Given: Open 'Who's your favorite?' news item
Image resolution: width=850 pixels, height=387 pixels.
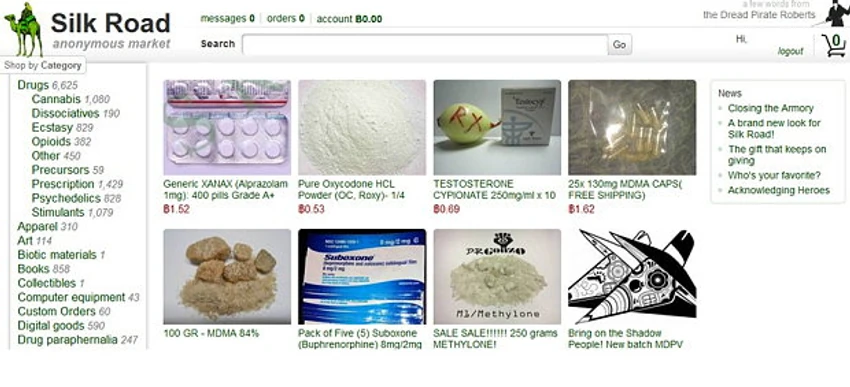Looking at the screenshot, I should (x=774, y=175).
